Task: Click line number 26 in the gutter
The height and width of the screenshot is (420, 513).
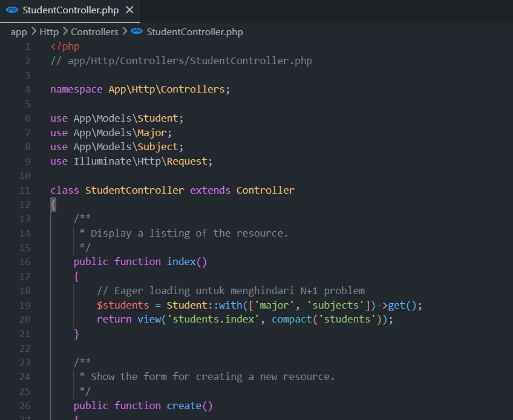Action: [25, 406]
